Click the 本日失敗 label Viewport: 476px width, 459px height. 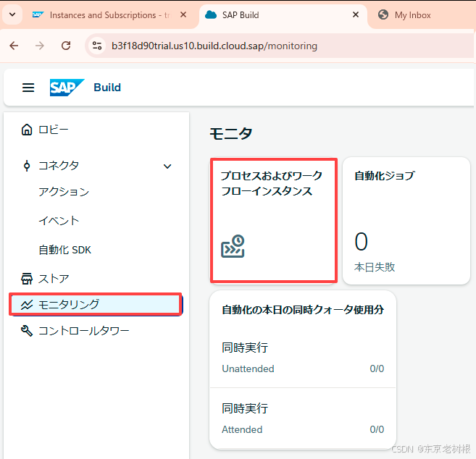375,267
